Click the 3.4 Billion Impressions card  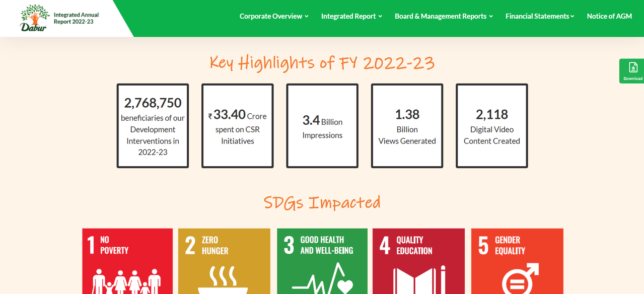coord(322,126)
